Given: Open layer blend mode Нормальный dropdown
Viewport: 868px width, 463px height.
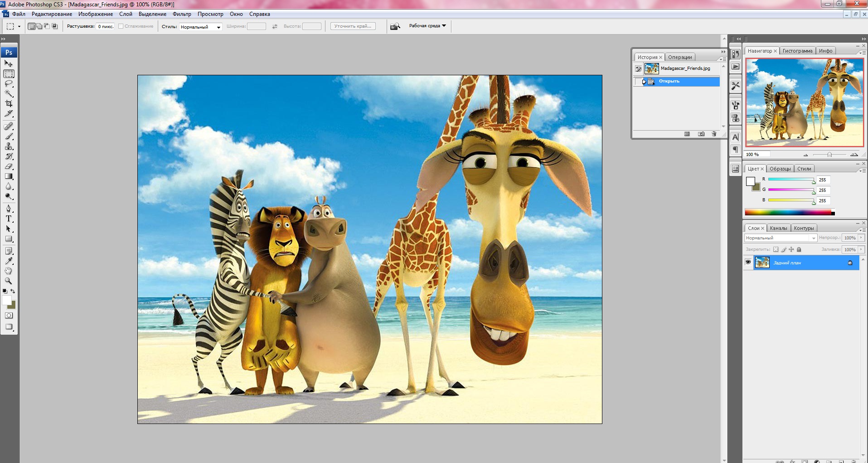Looking at the screenshot, I should tap(781, 238).
